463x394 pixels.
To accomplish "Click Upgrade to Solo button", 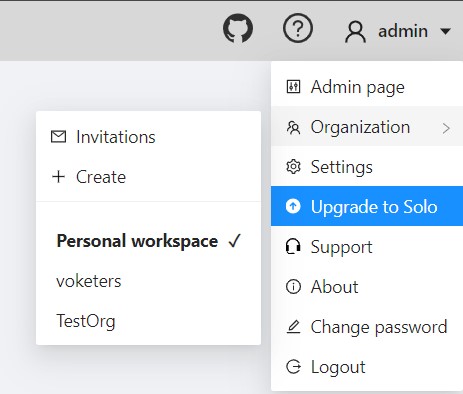I will pyautogui.click(x=367, y=206).
